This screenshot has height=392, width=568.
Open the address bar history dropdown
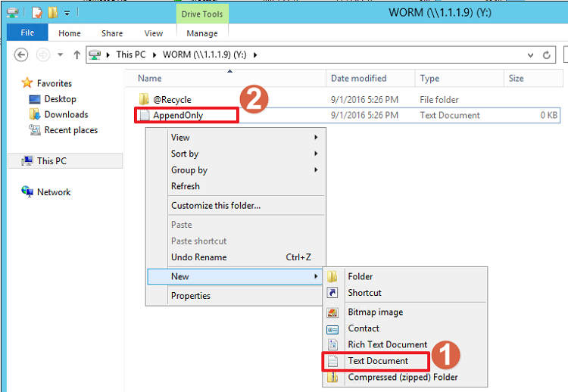(529, 54)
